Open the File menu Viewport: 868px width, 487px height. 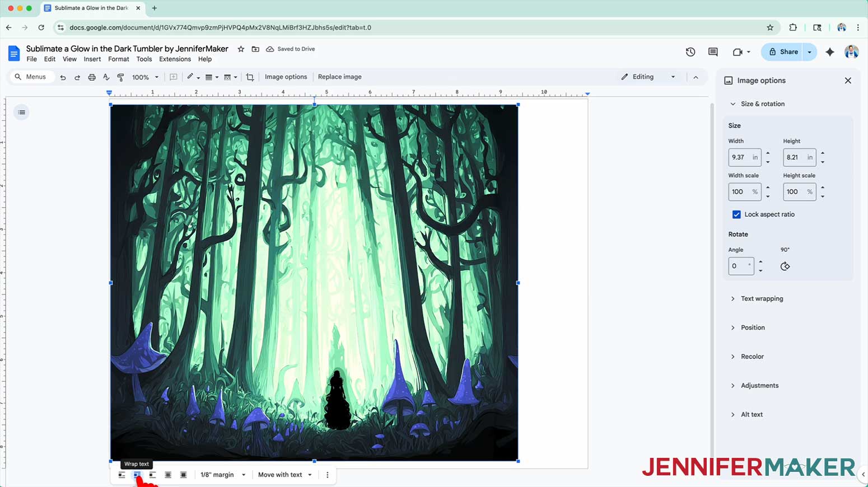pos(31,59)
